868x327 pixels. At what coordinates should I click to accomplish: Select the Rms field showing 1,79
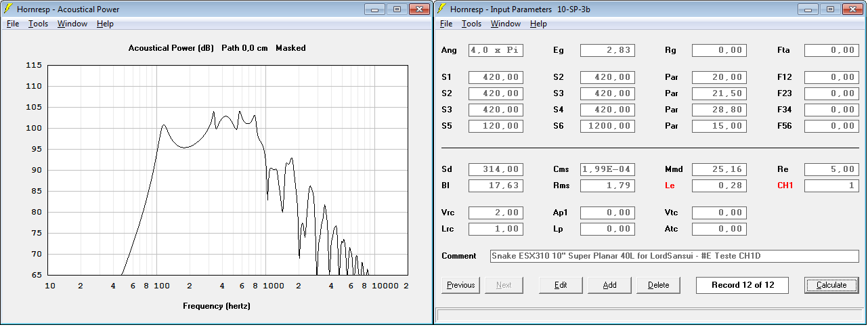click(x=607, y=186)
